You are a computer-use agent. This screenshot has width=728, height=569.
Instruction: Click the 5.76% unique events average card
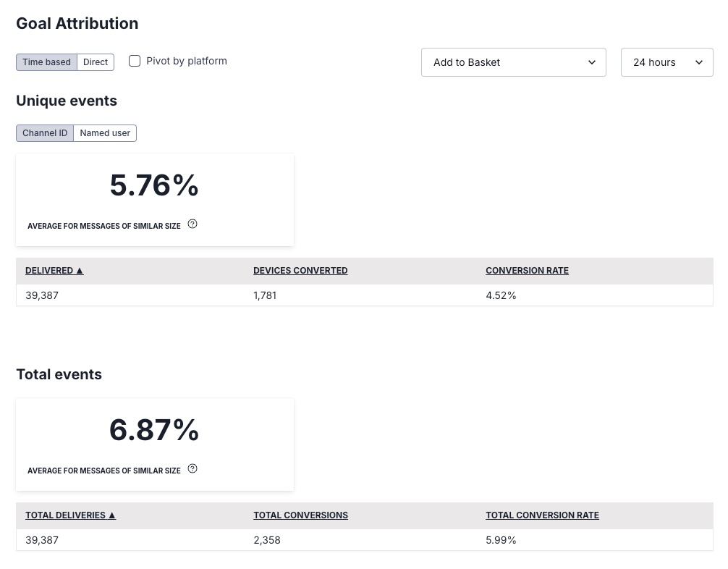pyautogui.click(x=154, y=186)
